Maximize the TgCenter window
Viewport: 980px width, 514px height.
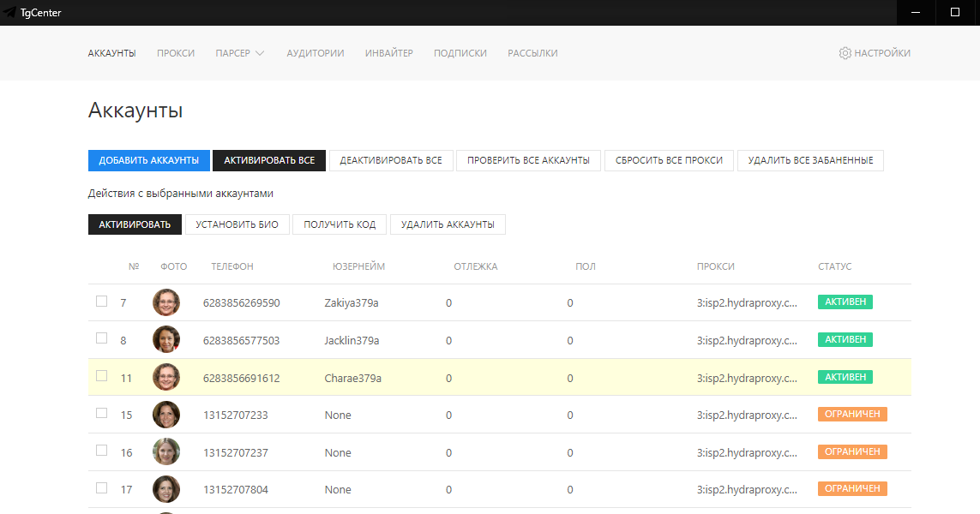(954, 13)
